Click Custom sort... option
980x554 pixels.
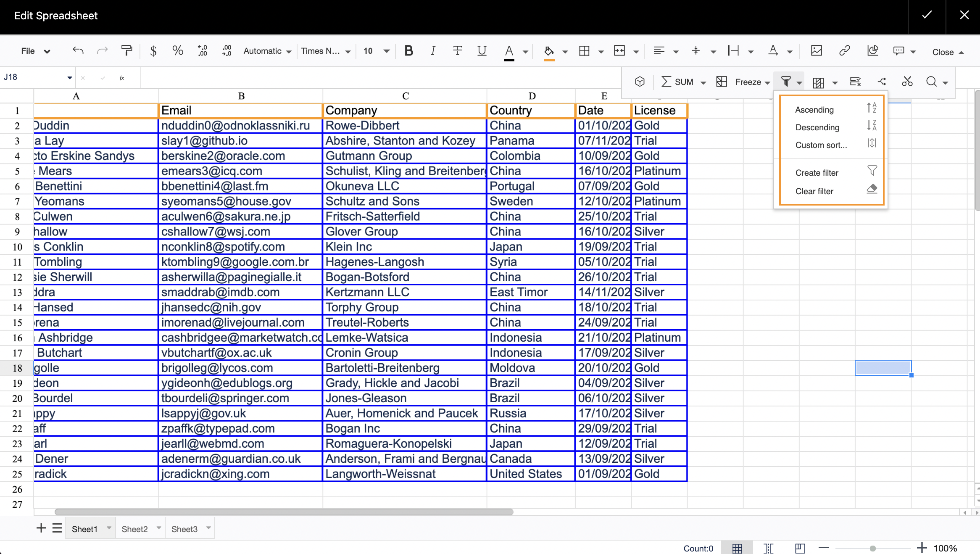(821, 145)
